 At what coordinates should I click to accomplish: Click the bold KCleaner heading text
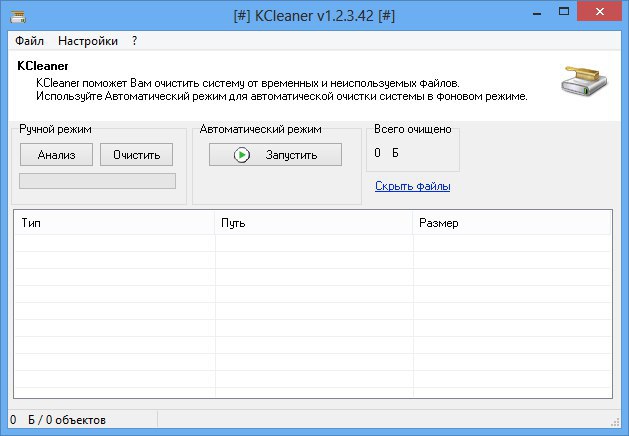(x=43, y=66)
